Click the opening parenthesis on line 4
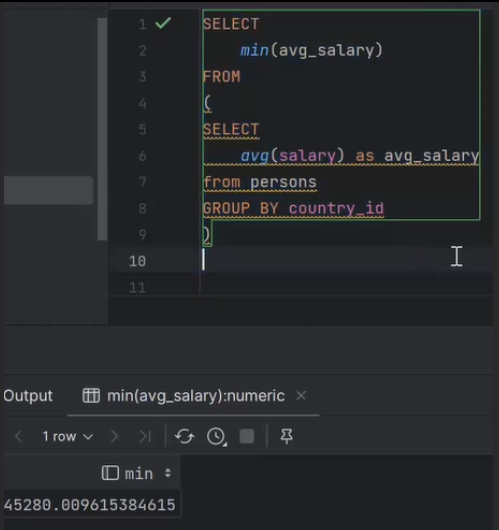This screenshot has height=530, width=499. click(207, 103)
